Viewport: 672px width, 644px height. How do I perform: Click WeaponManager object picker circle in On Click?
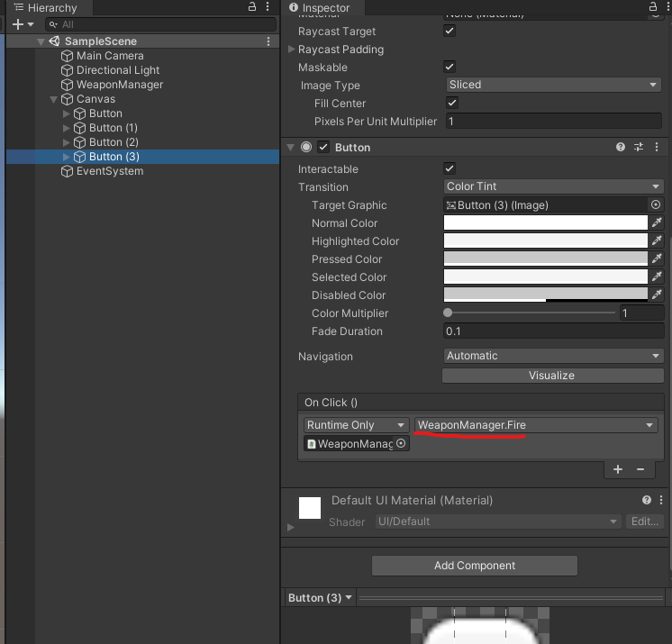point(401,443)
